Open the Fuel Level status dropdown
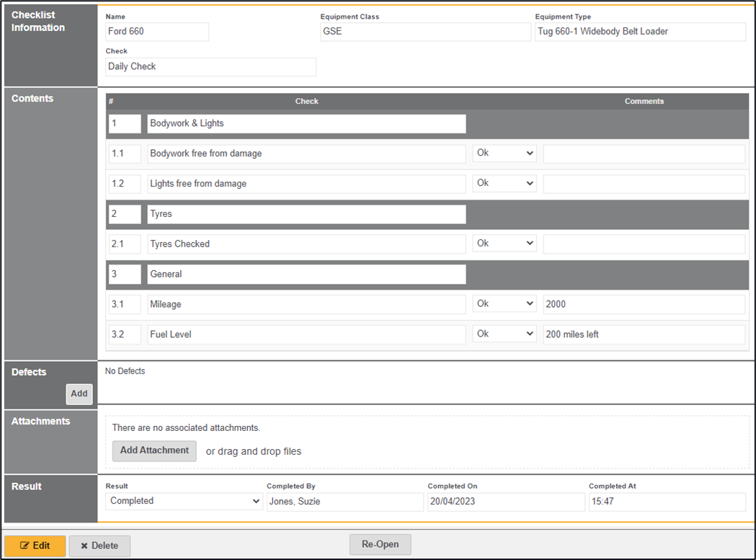 coord(504,334)
